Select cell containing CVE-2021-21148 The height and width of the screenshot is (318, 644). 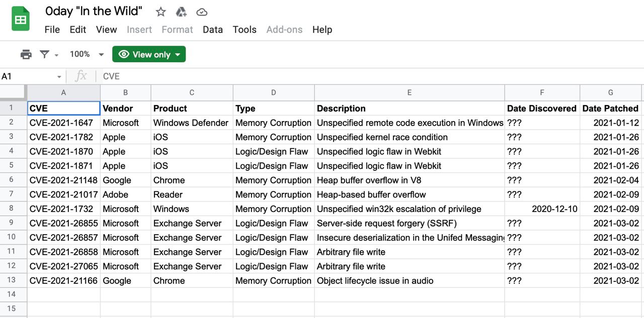click(63, 180)
